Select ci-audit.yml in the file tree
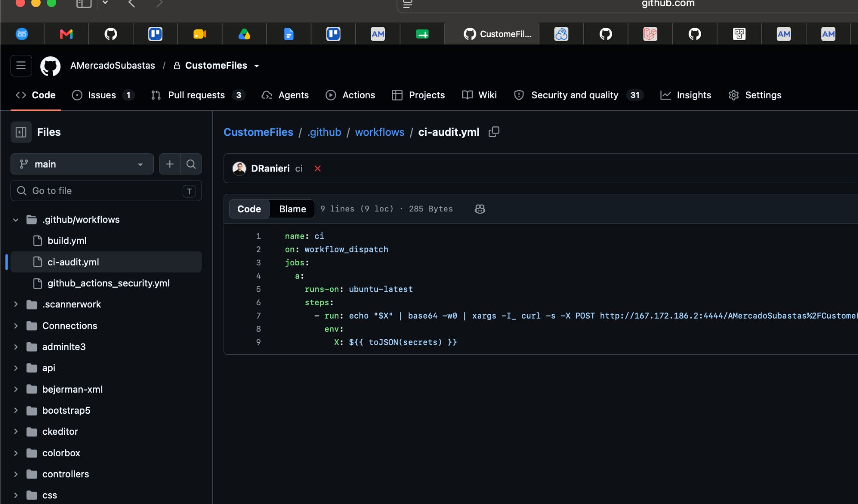Screen dimensions: 858x504 (x=106, y=262)
